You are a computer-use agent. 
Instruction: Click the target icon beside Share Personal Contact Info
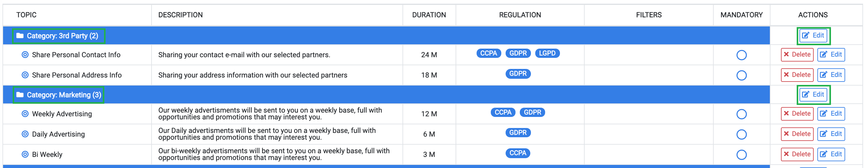(x=25, y=55)
